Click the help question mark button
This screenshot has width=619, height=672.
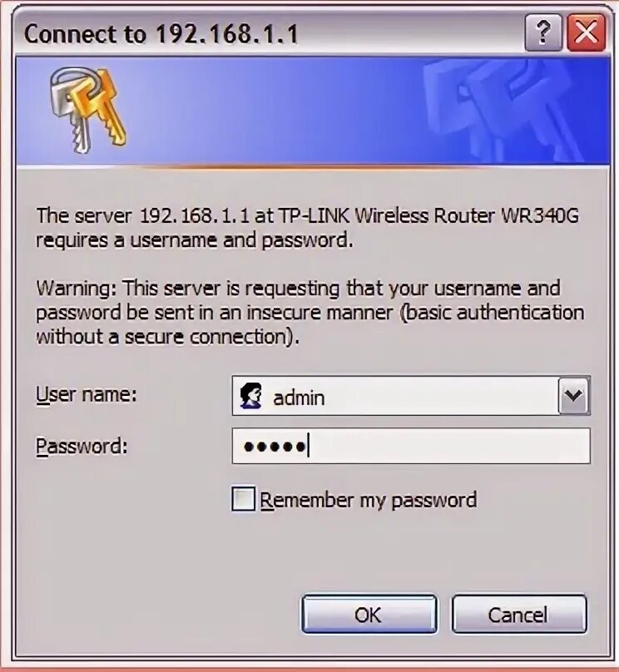coord(543,32)
